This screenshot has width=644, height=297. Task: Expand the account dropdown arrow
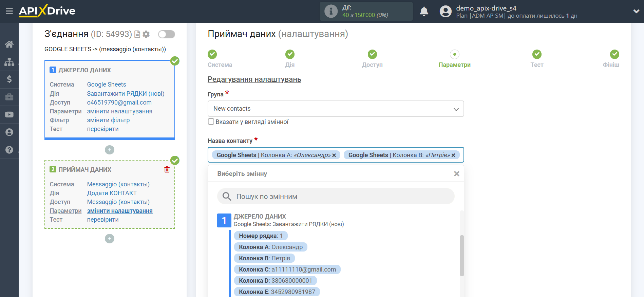pos(636,11)
